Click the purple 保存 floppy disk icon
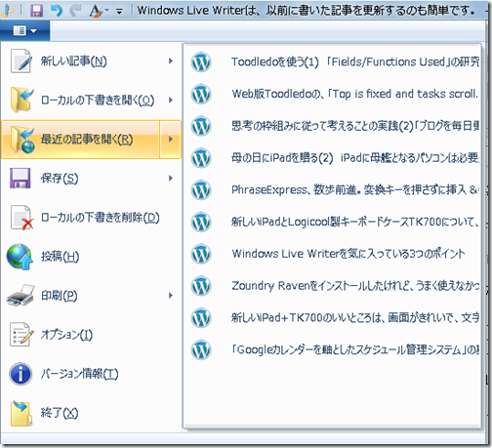The height and width of the screenshot is (448, 492). (20, 178)
